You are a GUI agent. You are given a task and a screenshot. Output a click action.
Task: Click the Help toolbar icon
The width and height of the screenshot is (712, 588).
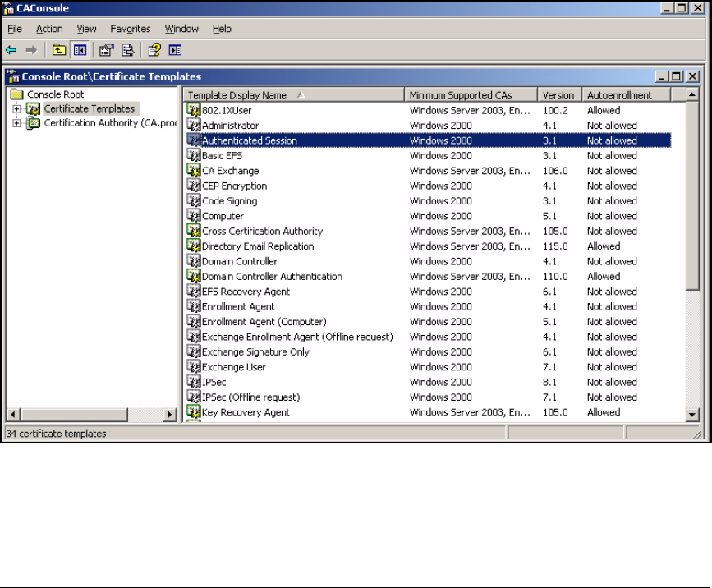coord(154,50)
